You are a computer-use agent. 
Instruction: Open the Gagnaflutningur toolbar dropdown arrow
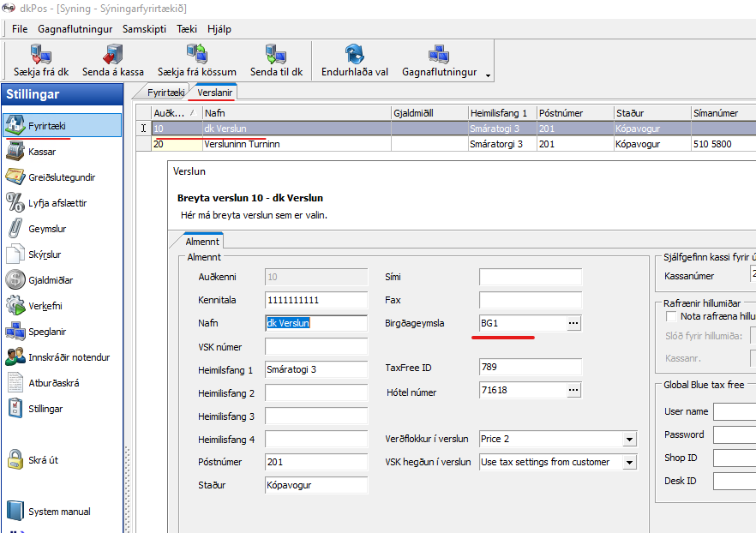click(488, 75)
